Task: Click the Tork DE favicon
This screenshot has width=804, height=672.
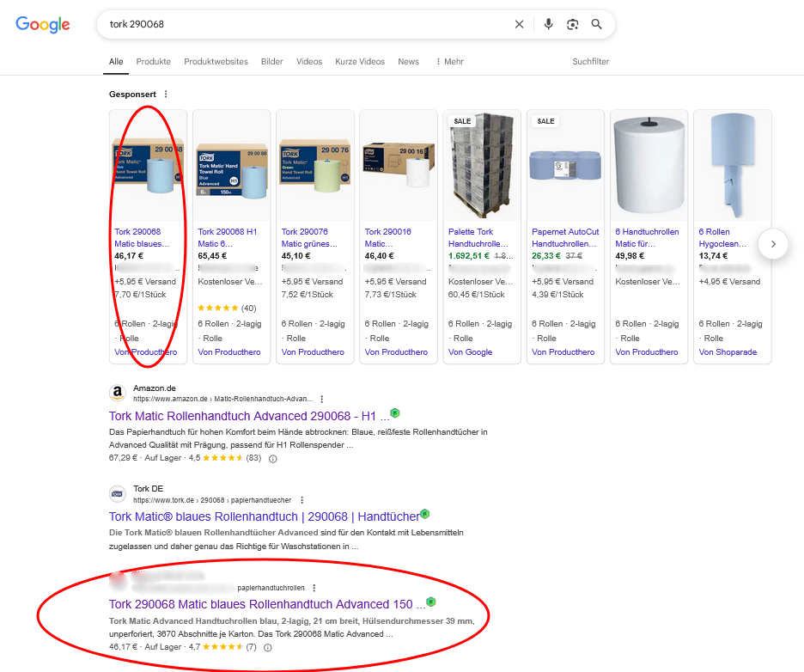Action: pyautogui.click(x=118, y=494)
